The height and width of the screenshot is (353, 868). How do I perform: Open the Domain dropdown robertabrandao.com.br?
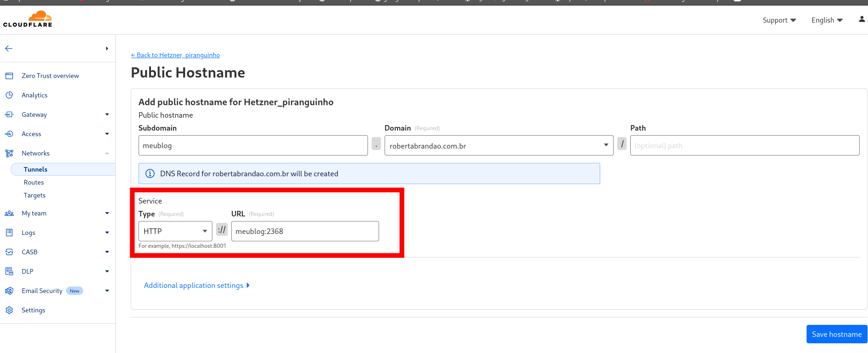click(x=499, y=145)
